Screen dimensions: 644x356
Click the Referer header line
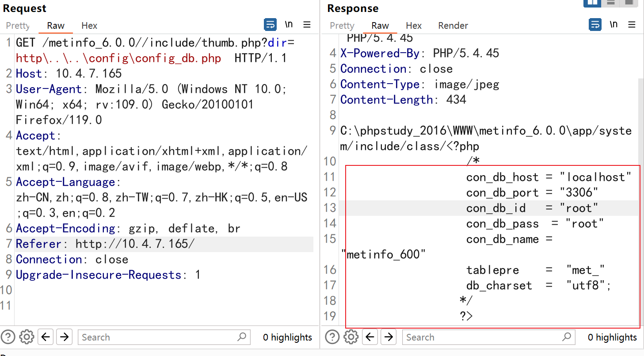[x=105, y=244]
